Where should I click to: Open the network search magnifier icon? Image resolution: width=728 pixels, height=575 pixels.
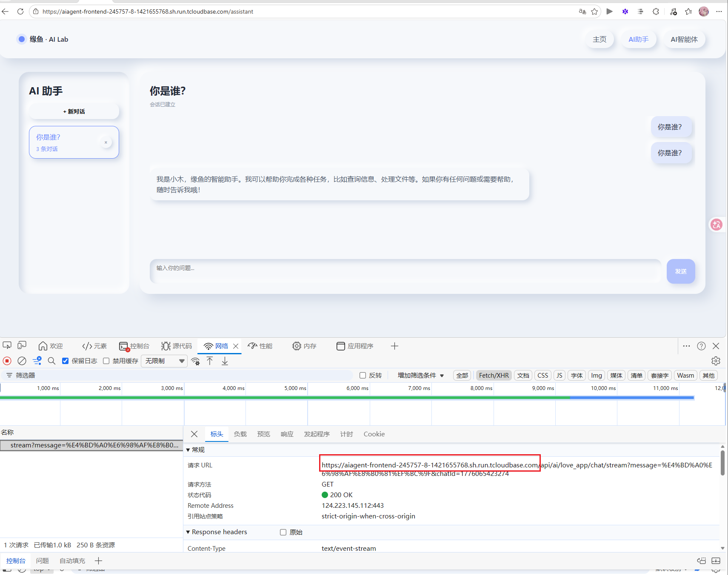point(51,361)
